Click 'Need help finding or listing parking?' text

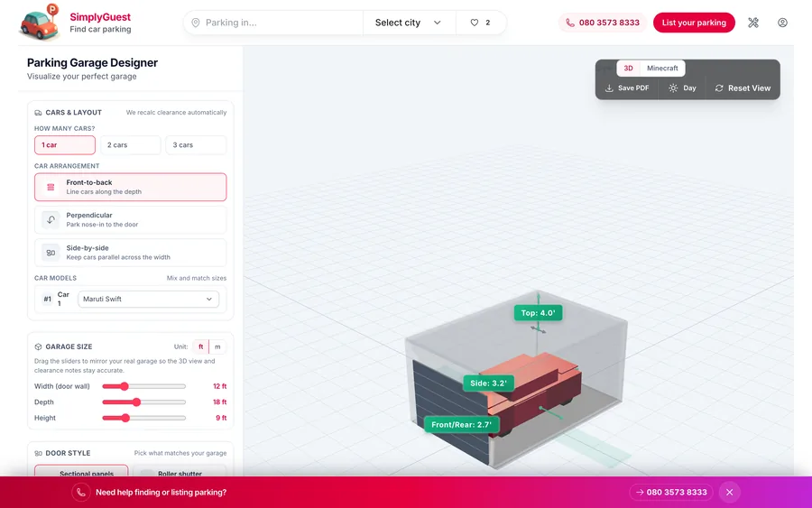[161, 493]
